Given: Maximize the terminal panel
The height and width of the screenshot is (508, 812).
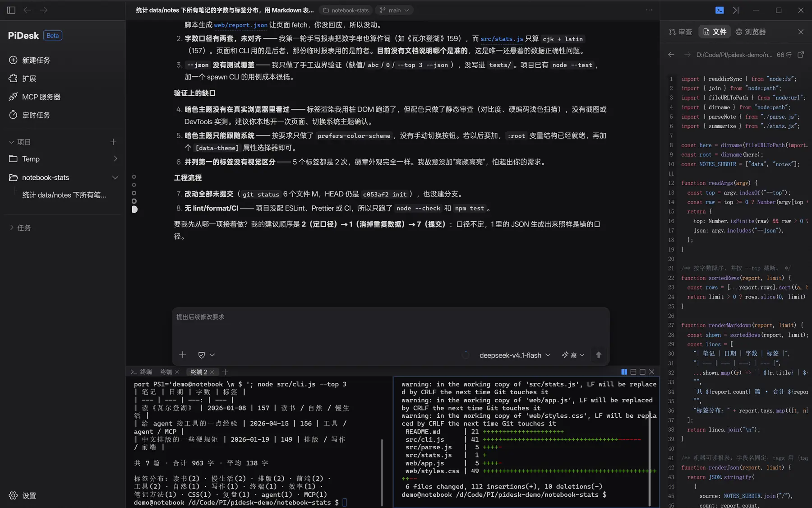Looking at the screenshot, I should [642, 372].
